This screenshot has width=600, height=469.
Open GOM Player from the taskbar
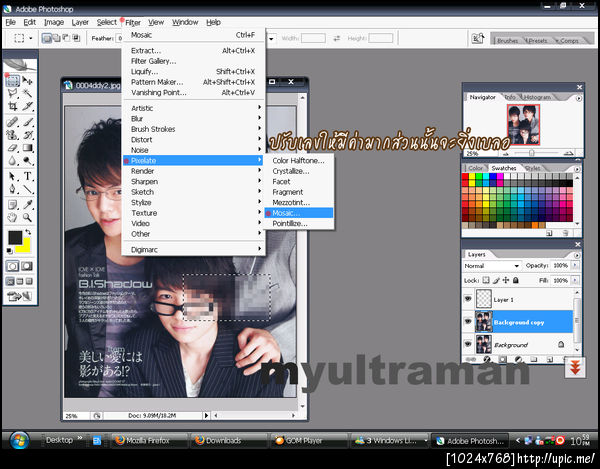point(309,440)
